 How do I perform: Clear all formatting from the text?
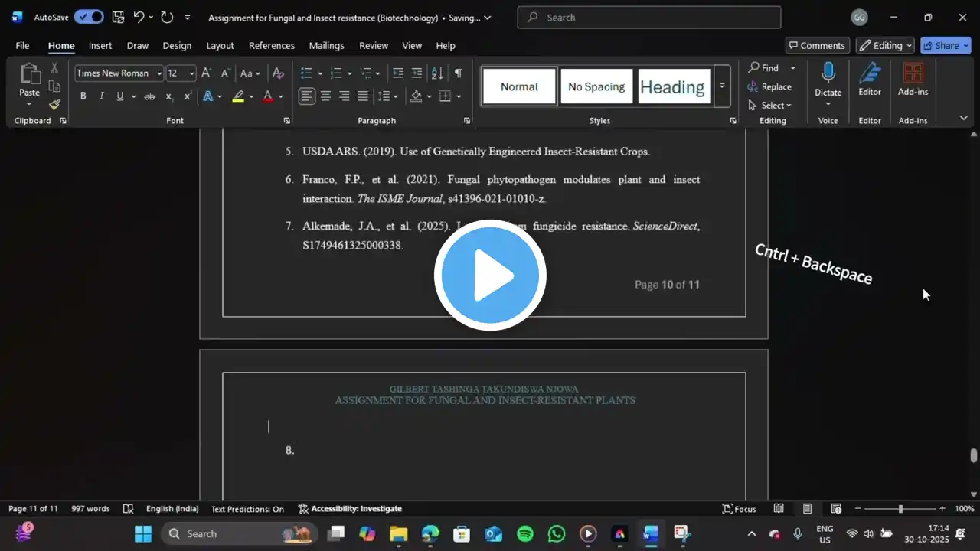coord(278,73)
